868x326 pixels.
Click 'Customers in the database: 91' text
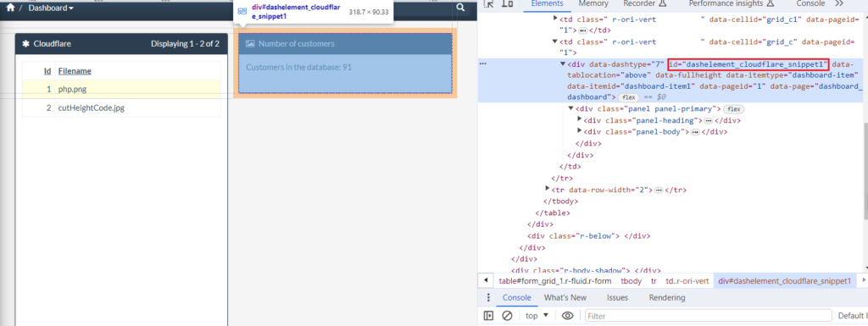pyautogui.click(x=299, y=68)
